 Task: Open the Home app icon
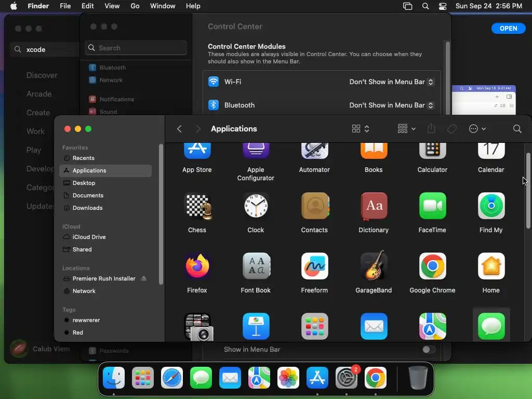491,266
